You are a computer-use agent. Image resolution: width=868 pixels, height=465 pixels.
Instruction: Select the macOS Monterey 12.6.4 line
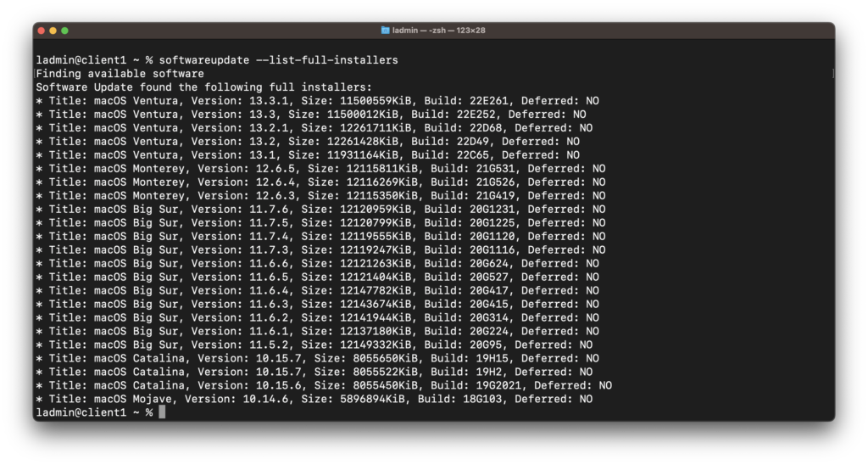pyautogui.click(x=321, y=182)
